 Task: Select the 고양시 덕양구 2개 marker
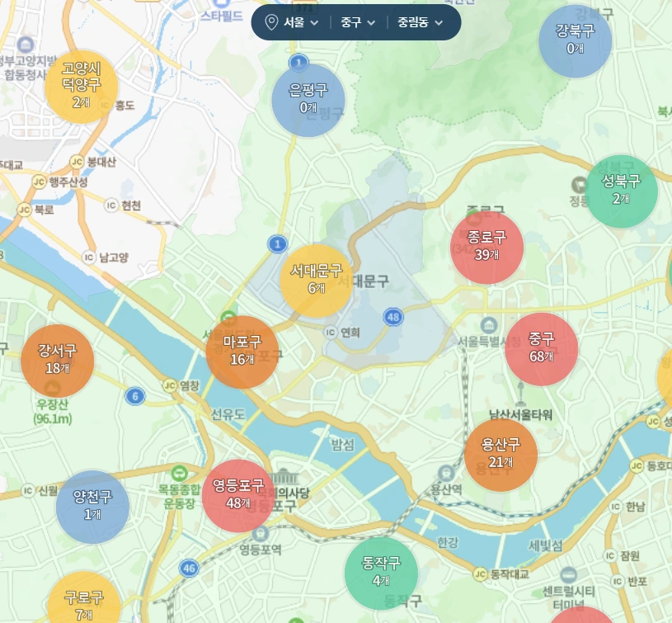(82, 87)
